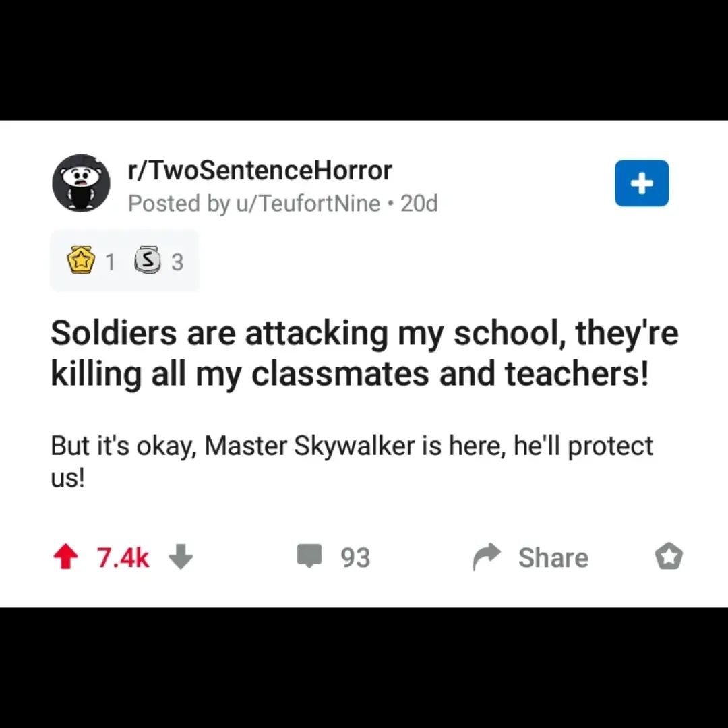The width and height of the screenshot is (728, 728).
Task: Open the comments speech bubble icon
Action: click(309, 556)
